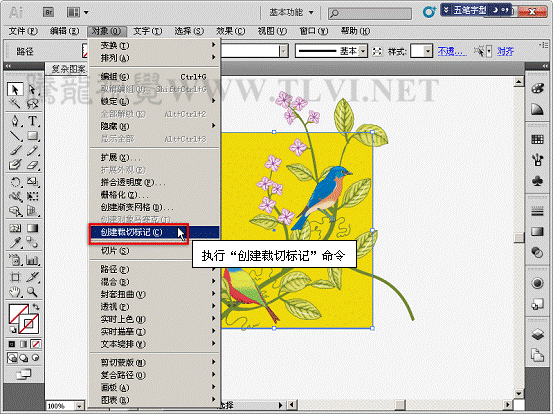This screenshot has width=553, height=414.
Task: Click the horizontal scrollbar thumb
Action: [400, 404]
